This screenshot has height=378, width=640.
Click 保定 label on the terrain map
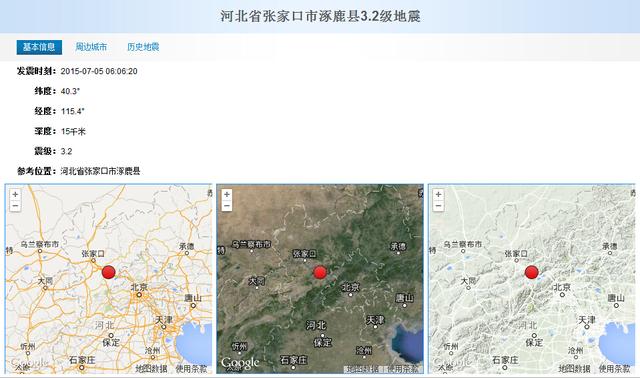pyautogui.click(x=534, y=342)
